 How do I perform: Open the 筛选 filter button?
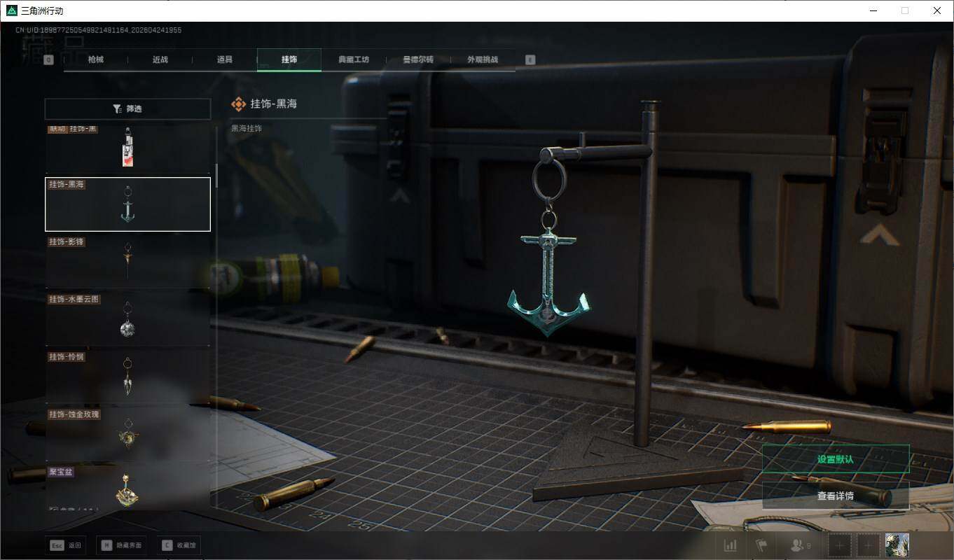coord(127,109)
